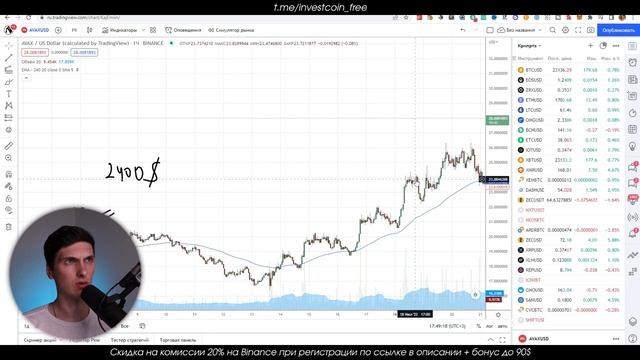
Task: Open indicator templates grid icon
Action: click(153, 30)
